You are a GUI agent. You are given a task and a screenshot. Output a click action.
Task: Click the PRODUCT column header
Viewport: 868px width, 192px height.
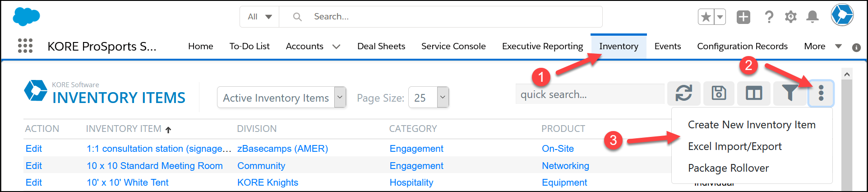tap(563, 129)
